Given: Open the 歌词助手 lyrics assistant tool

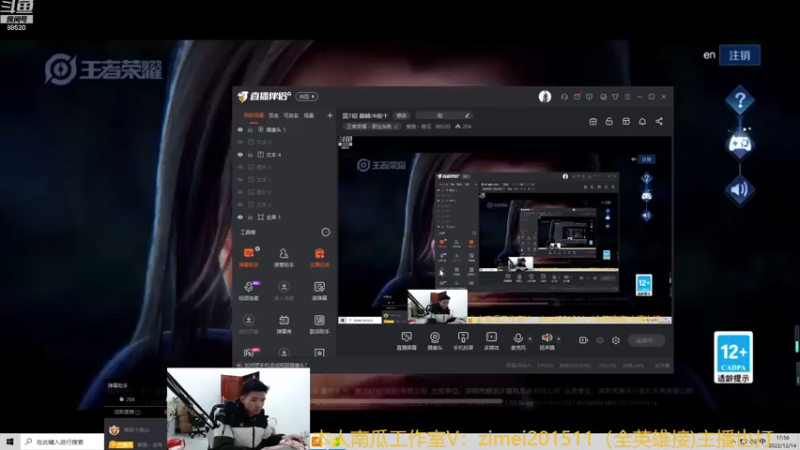Looking at the screenshot, I should pos(319,324).
